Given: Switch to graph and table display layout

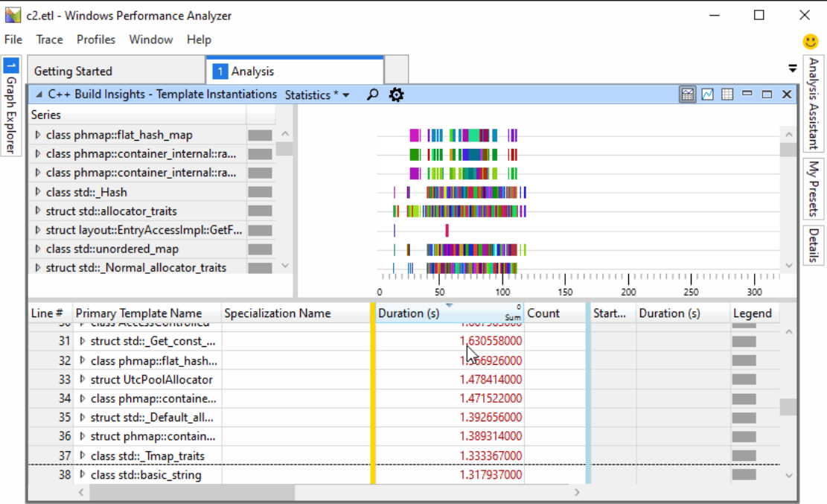Looking at the screenshot, I should [687, 95].
